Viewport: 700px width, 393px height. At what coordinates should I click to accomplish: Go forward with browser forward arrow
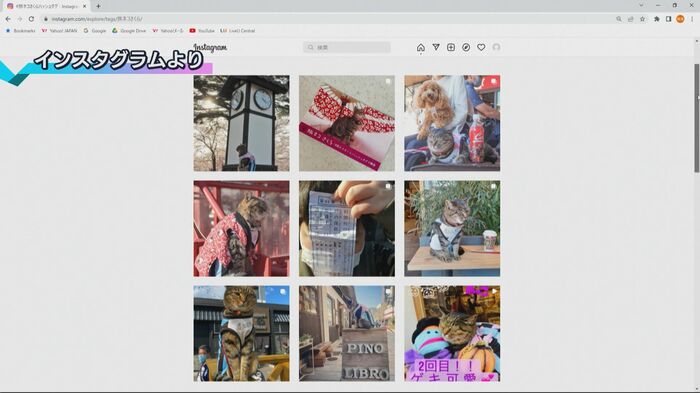coord(20,19)
